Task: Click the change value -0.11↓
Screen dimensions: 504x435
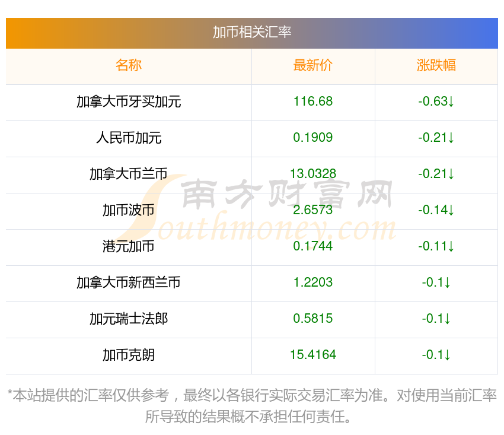Action: (436, 246)
